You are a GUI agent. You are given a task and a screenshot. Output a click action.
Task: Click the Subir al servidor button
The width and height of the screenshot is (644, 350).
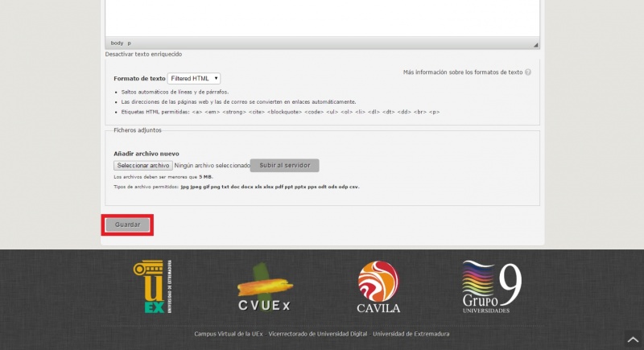click(284, 165)
